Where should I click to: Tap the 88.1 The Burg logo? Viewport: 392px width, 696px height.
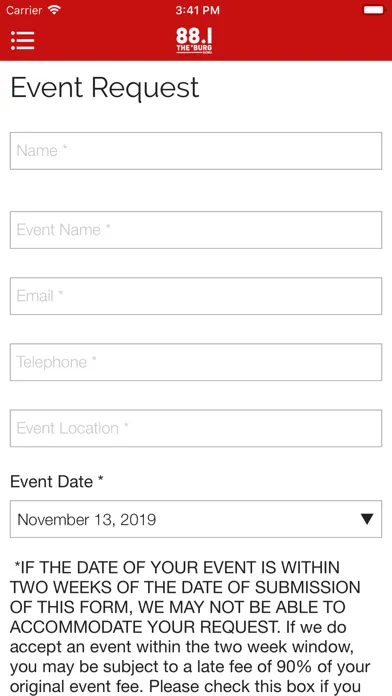pyautogui.click(x=194, y=41)
